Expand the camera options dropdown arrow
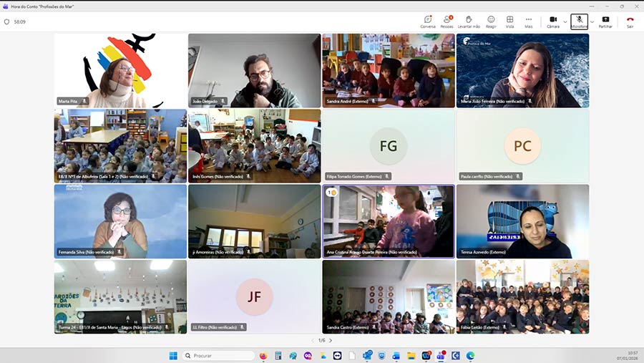The height and width of the screenshot is (363, 644). click(x=565, y=21)
